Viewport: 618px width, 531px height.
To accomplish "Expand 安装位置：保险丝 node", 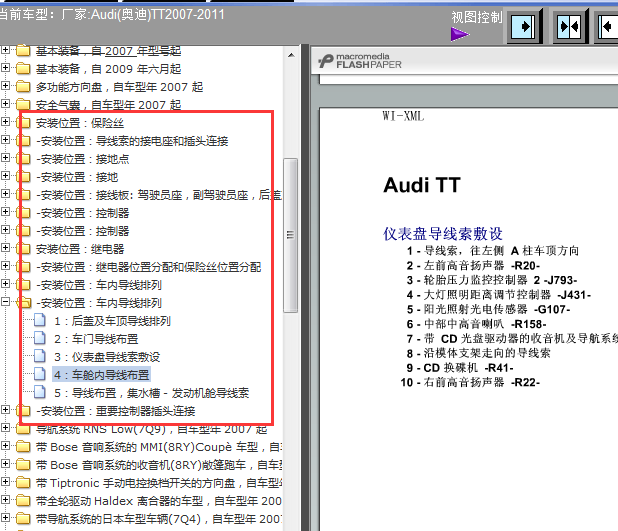I will [5, 121].
